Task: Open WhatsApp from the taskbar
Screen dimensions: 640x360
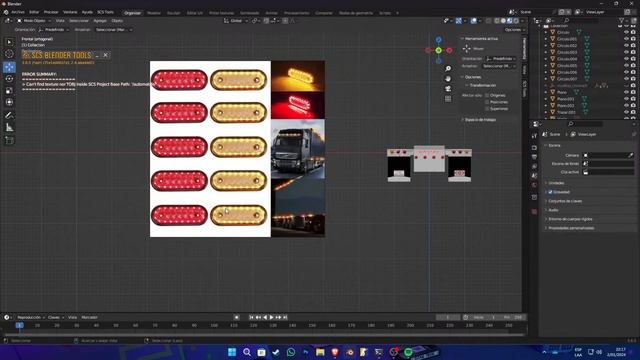Action: pos(291,352)
